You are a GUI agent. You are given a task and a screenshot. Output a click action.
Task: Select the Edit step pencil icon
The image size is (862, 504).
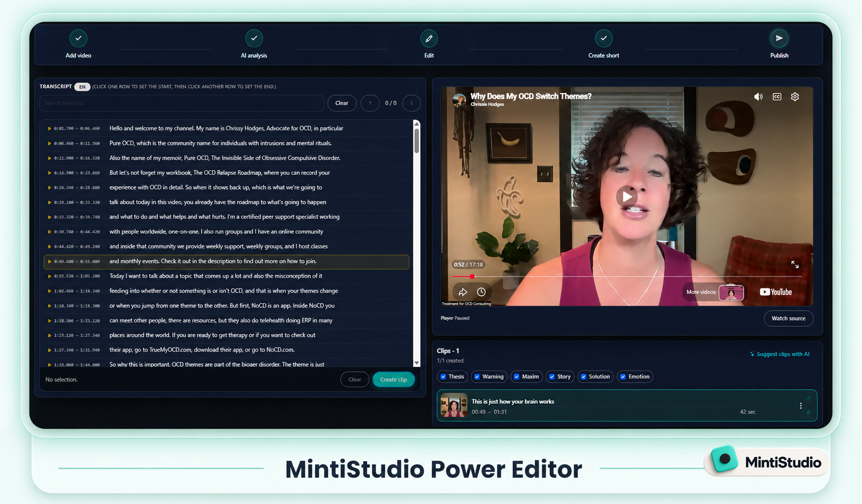click(x=429, y=38)
